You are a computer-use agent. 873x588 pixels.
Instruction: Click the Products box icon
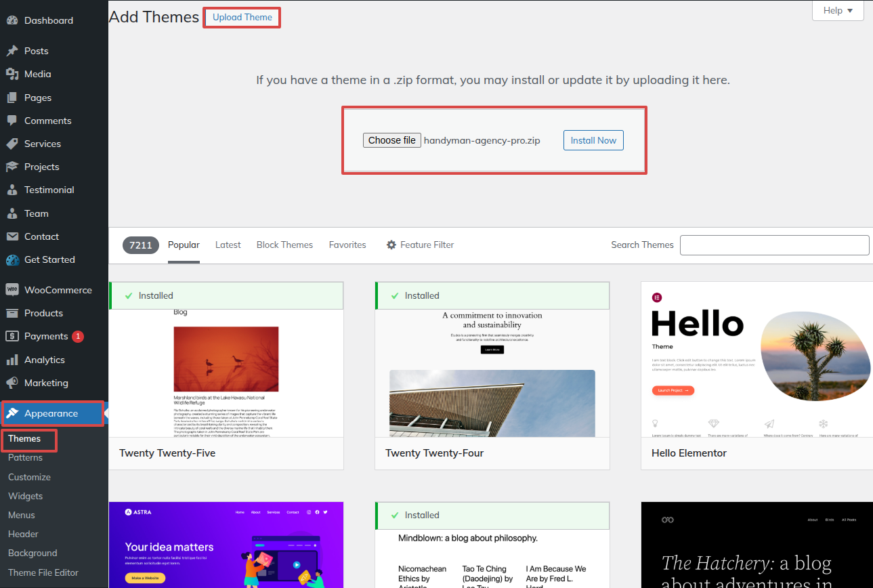(x=12, y=313)
